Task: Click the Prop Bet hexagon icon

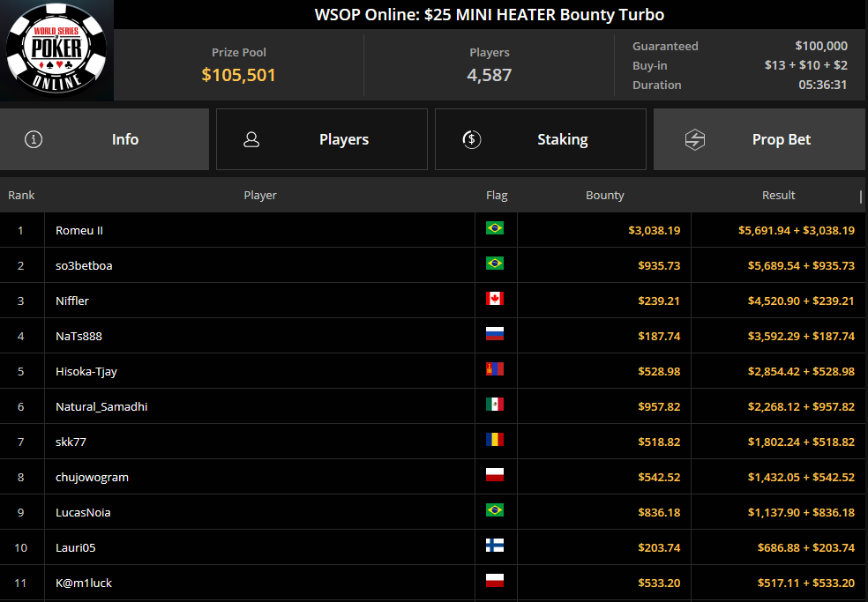Action: (695, 139)
